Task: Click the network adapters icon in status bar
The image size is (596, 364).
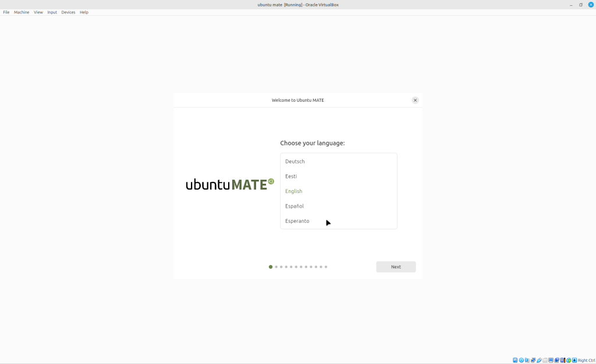Action: point(533,360)
